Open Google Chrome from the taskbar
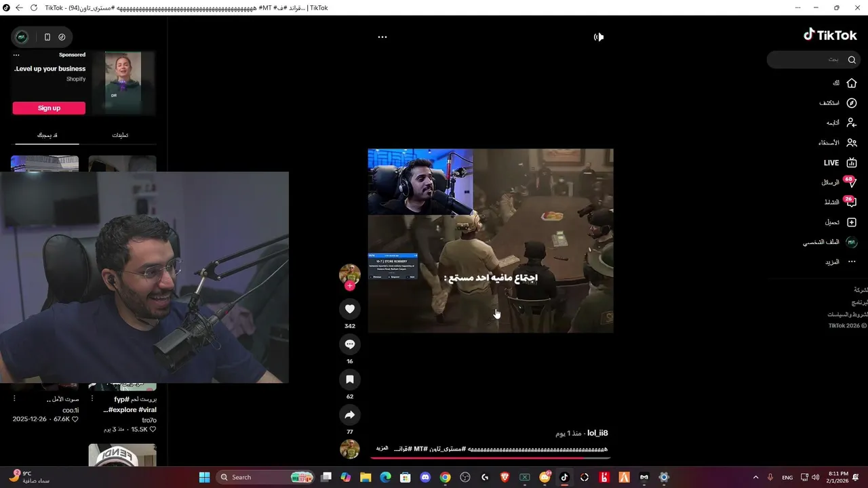 pos(445,477)
